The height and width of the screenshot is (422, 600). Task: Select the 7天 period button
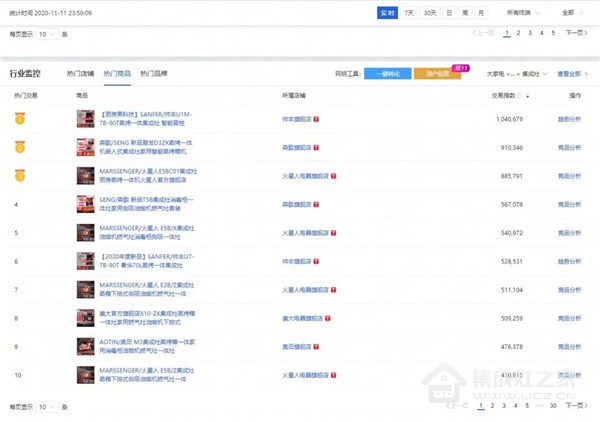409,13
